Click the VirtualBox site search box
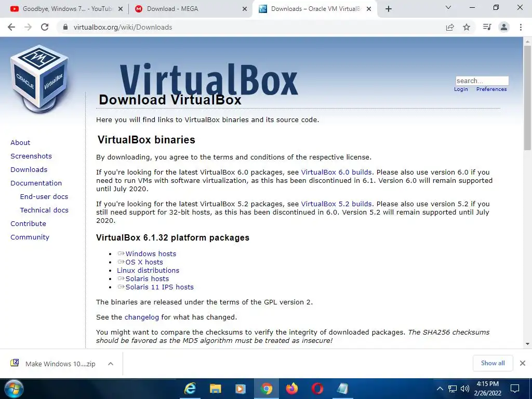Viewport: 532px width, 399px height. coord(482,81)
